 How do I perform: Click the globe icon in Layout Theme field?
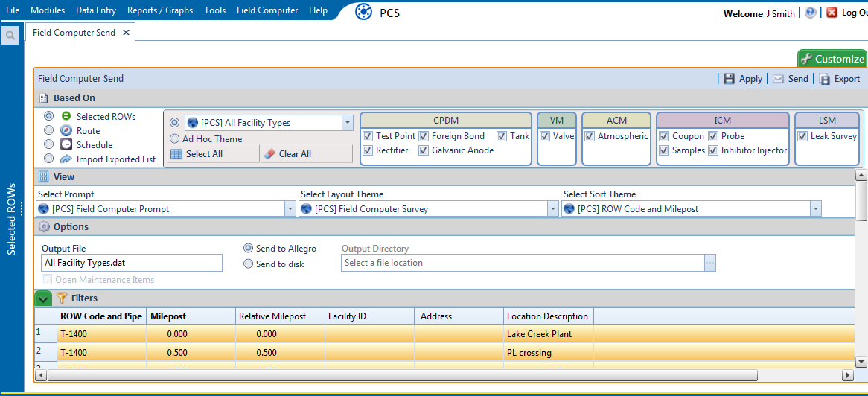[x=306, y=209]
